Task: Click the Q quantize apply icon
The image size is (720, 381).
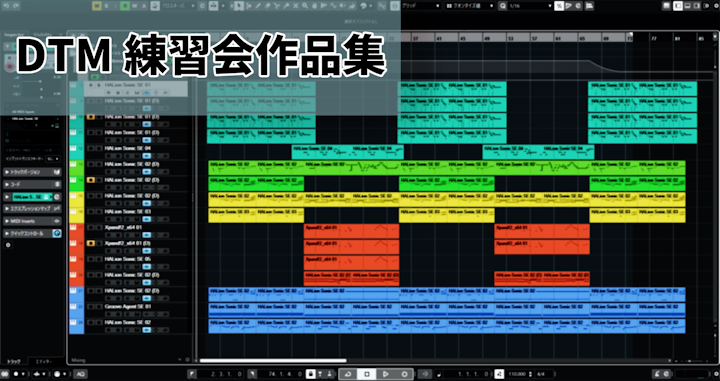Action: pos(503,6)
